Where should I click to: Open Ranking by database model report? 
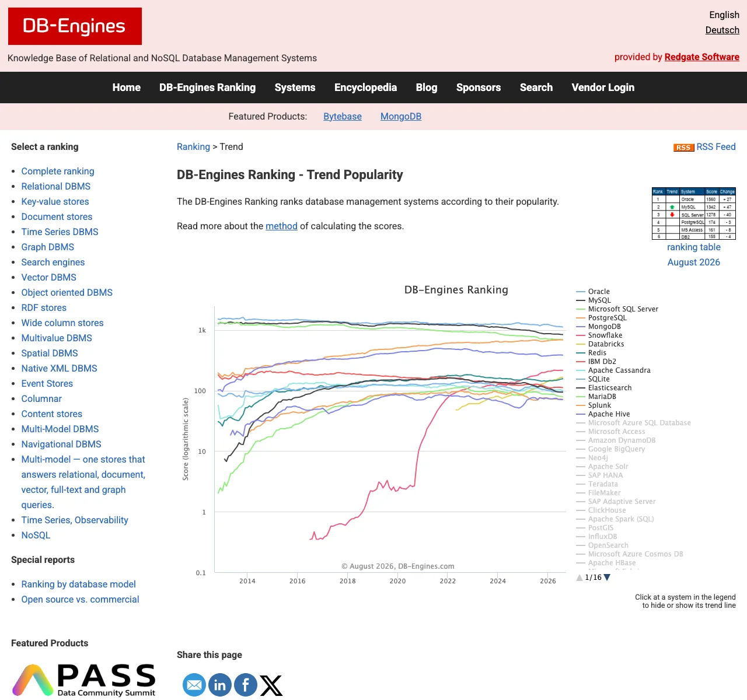click(79, 584)
